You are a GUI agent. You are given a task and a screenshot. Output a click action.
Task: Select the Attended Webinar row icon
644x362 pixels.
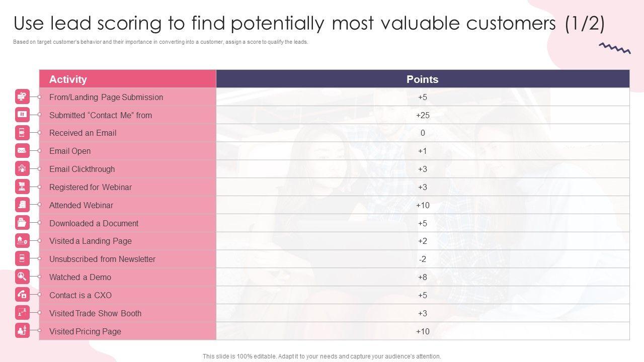pyautogui.click(x=22, y=205)
